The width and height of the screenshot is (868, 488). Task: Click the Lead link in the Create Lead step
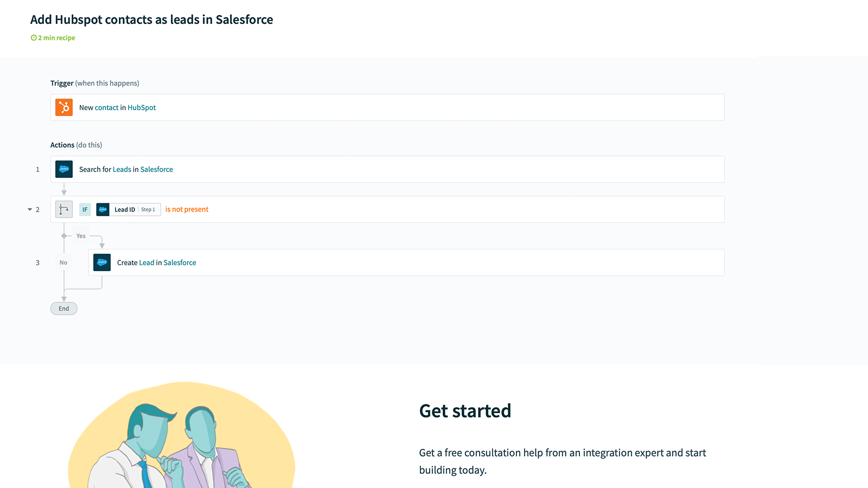point(146,262)
